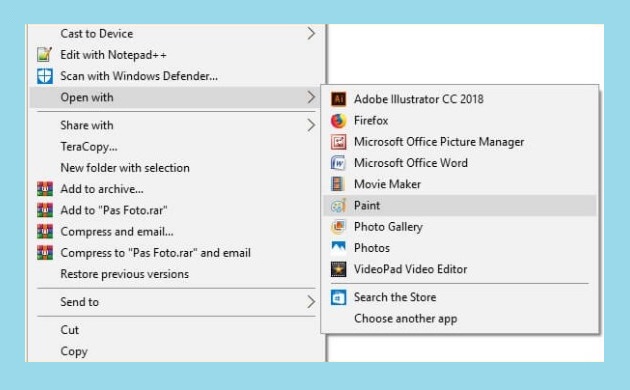The height and width of the screenshot is (390, 630).
Task: Click the Paint palette icon
Action: tap(338, 206)
